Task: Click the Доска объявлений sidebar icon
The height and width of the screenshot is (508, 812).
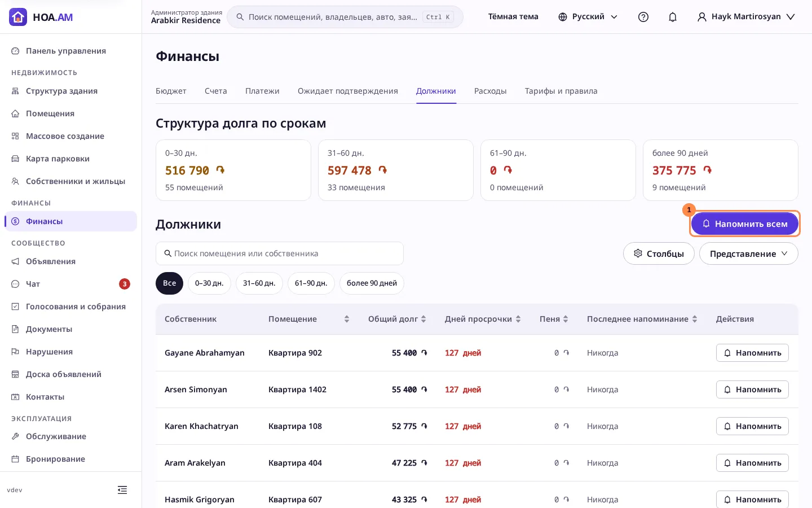Action: (x=15, y=374)
